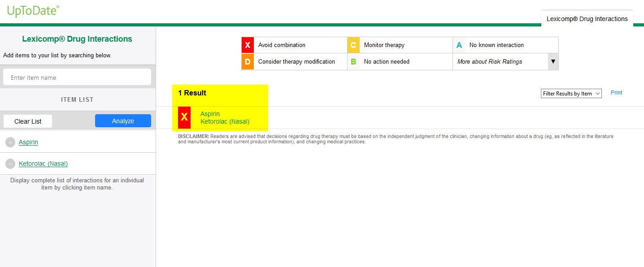Click the Enter item name search field
Viewport: 644px width, 267px height.
tap(77, 78)
